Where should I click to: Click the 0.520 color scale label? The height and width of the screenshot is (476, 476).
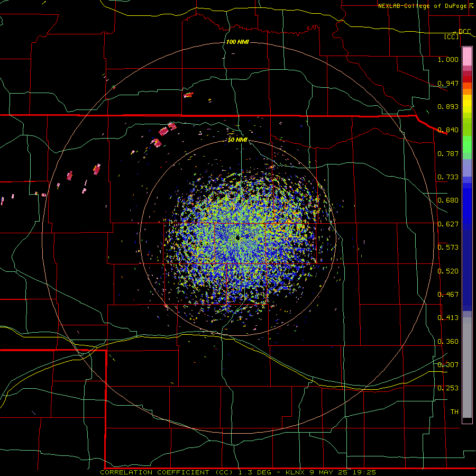click(448, 271)
